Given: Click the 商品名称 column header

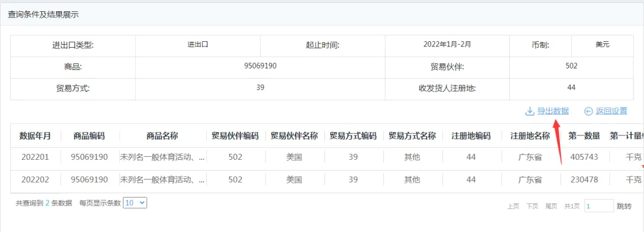Looking at the screenshot, I should (x=162, y=136).
